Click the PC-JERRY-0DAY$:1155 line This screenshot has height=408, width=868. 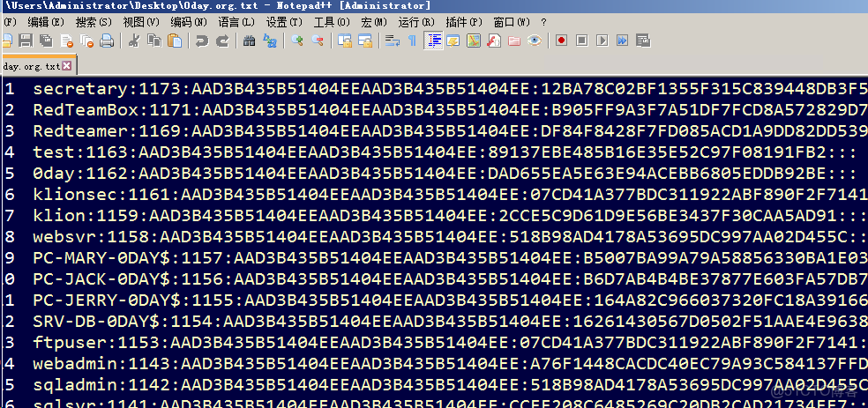pos(451,301)
